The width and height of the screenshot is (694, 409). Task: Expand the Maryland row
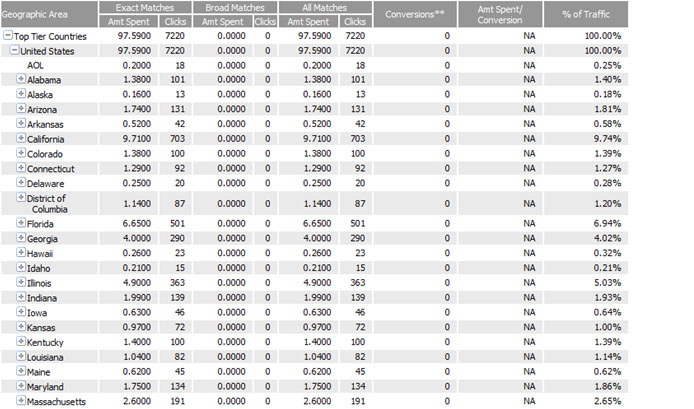click(x=21, y=386)
